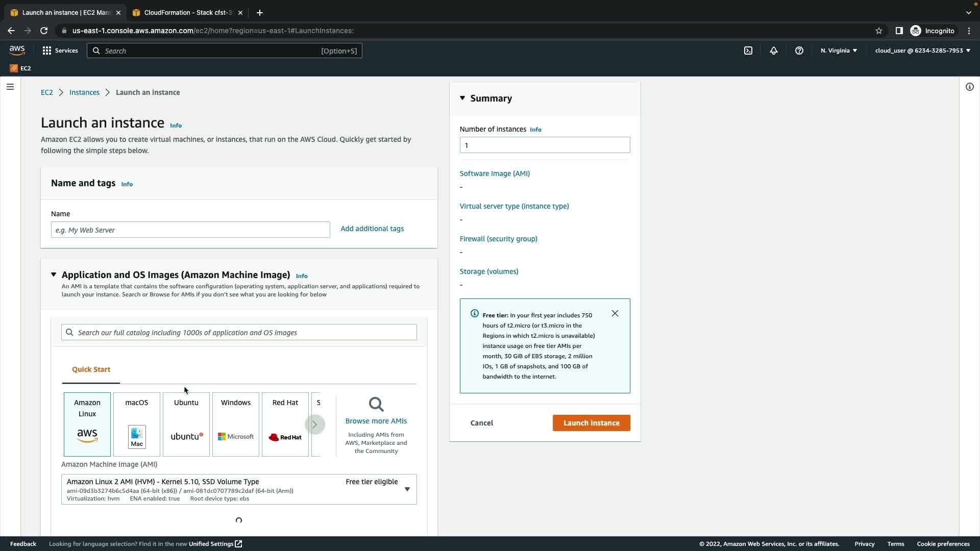The image size is (980, 551).
Task: Open the CloudShell terminal icon
Action: point(748,51)
